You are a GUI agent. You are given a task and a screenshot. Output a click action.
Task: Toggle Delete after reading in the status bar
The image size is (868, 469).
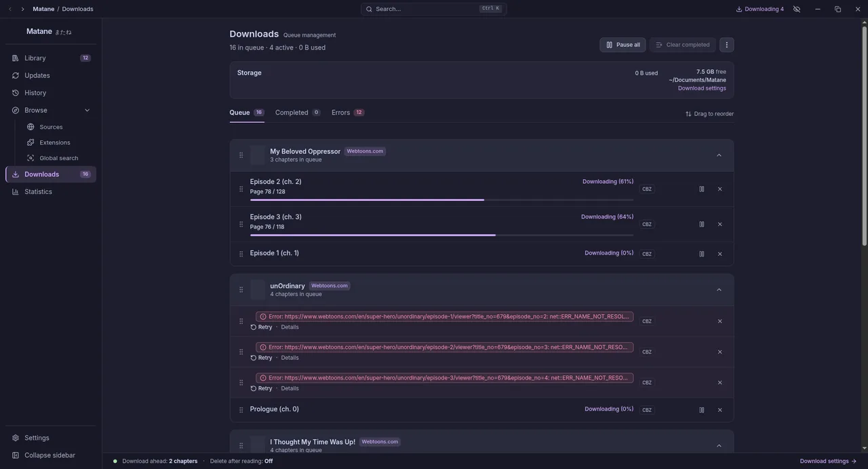(241, 462)
